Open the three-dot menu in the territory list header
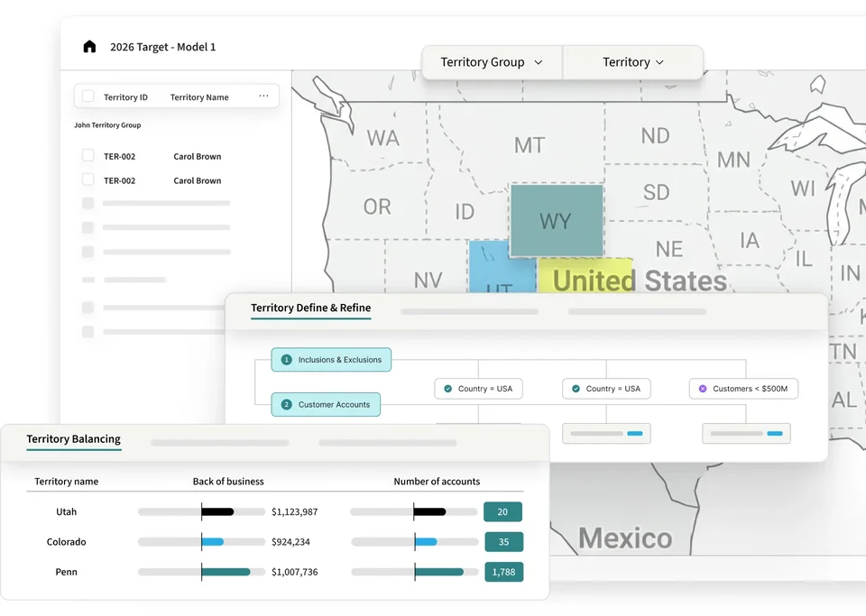This screenshot has height=616, width=866. 263,96
